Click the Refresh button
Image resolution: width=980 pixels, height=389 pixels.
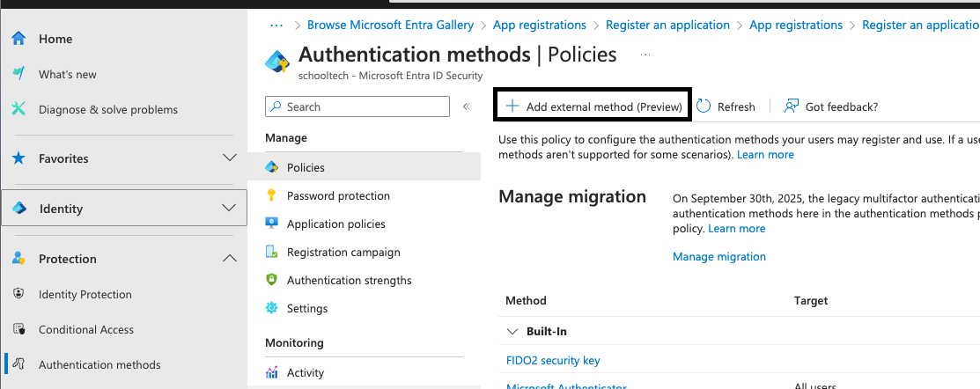pos(726,106)
